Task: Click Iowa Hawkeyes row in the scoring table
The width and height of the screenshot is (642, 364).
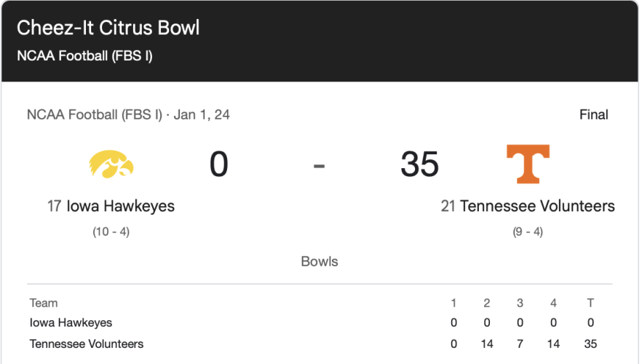Action: (71, 323)
